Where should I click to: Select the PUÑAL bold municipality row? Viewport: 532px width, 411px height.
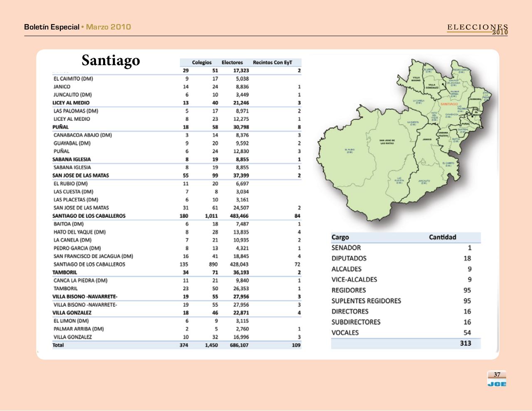pos(61,127)
